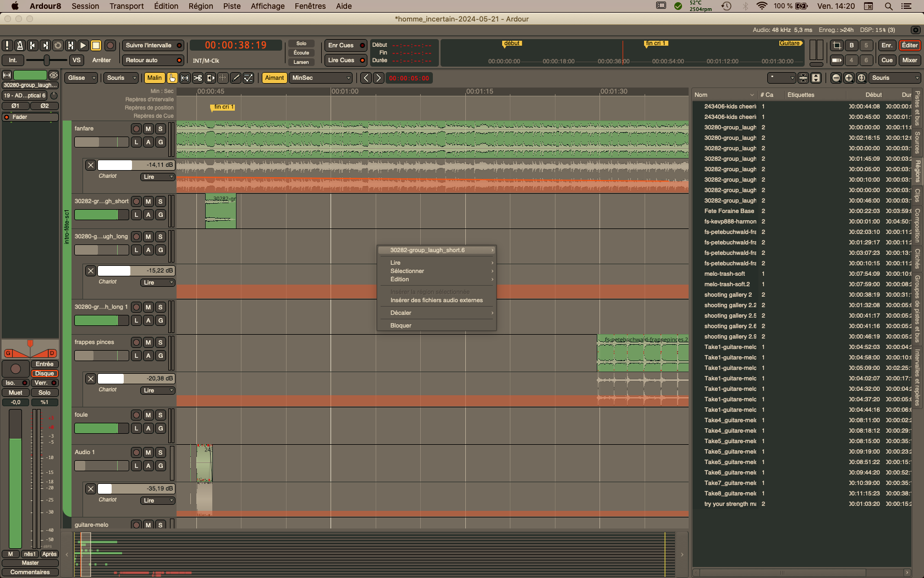Image resolution: width=924 pixels, height=578 pixels.
Task: Open the Glisse edit mode dropdown
Action: click(81, 78)
